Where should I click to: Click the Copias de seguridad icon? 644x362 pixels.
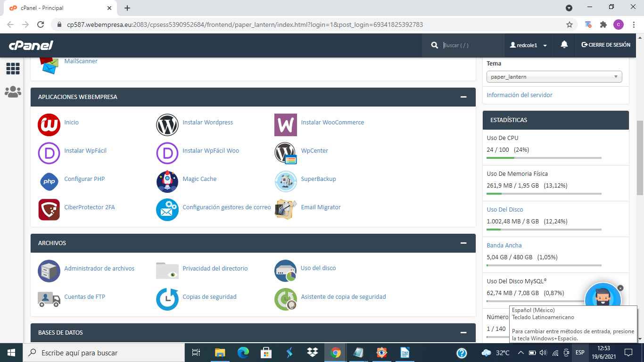[x=167, y=299]
